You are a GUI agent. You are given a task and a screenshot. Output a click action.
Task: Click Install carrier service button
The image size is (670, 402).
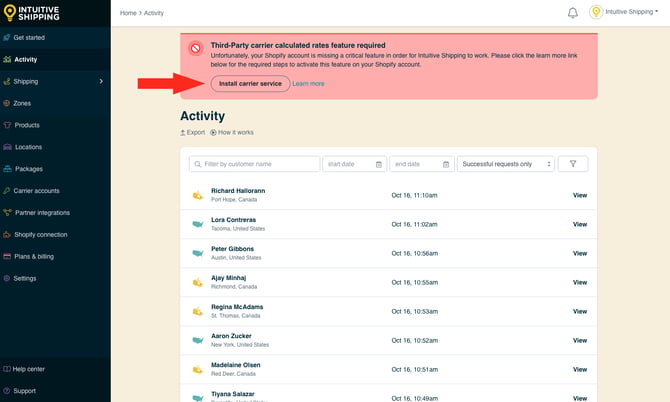pyautogui.click(x=250, y=84)
